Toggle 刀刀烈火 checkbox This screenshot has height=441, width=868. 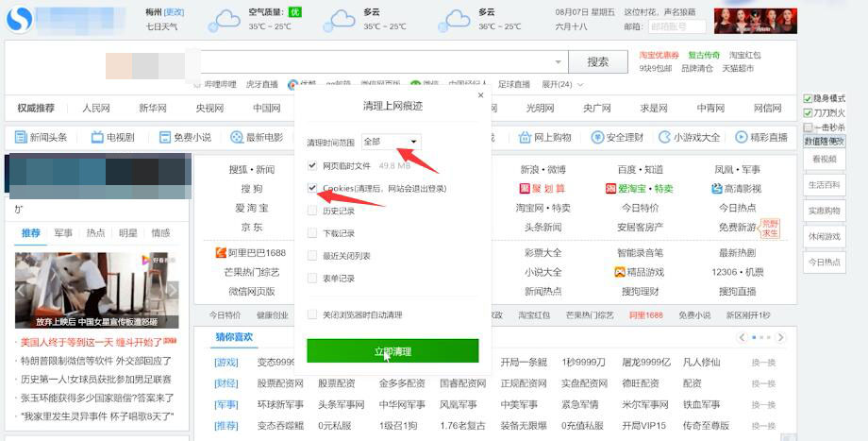pyautogui.click(x=808, y=113)
